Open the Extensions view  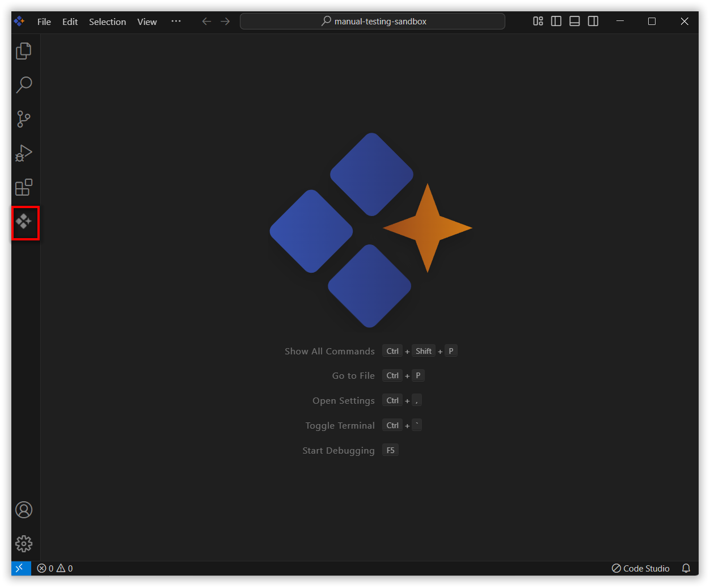24,187
